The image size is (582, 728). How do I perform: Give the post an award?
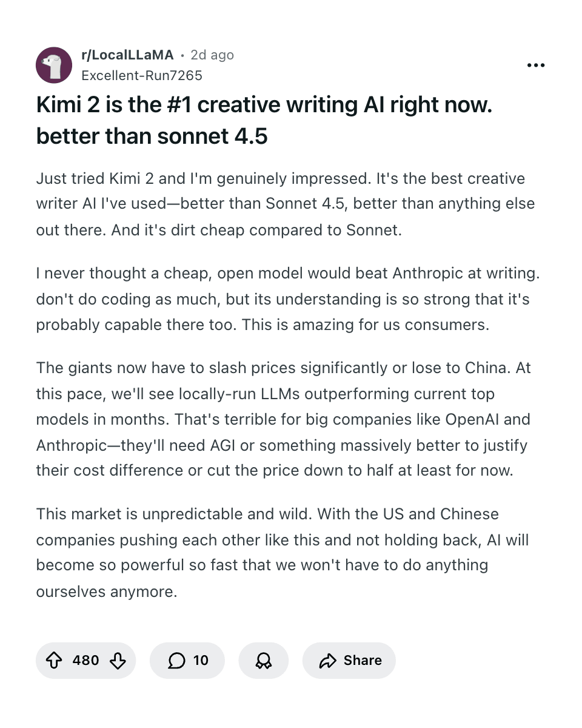tap(263, 660)
